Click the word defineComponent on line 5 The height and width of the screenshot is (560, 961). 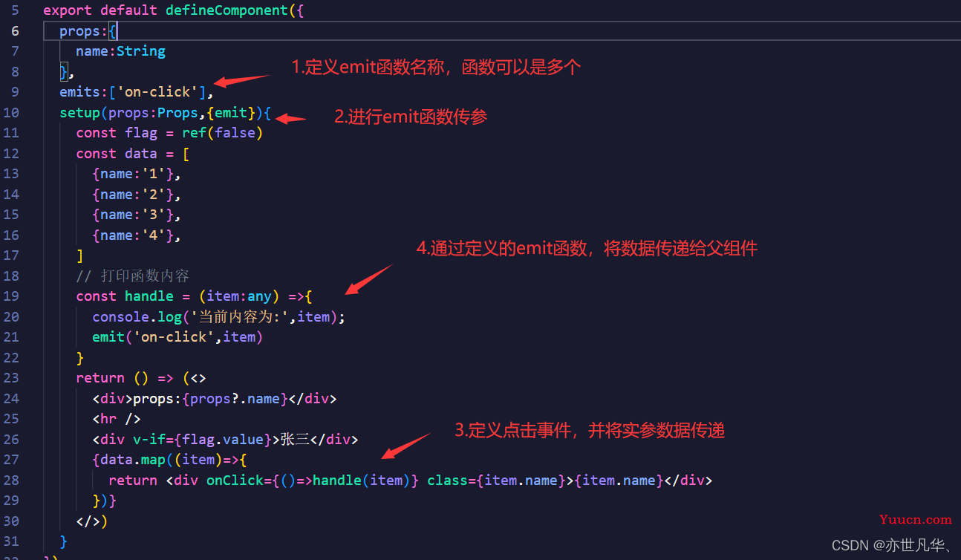(226, 10)
